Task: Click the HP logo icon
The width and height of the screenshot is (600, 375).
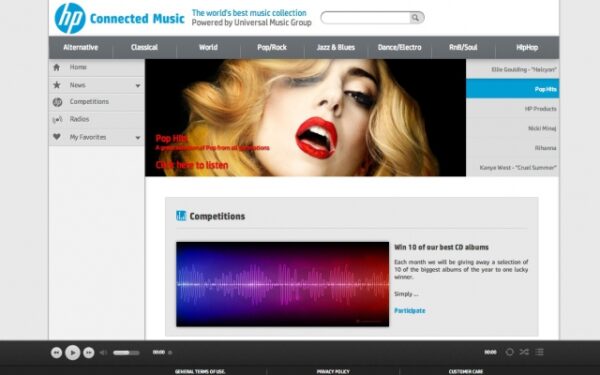Action: [x=70, y=18]
